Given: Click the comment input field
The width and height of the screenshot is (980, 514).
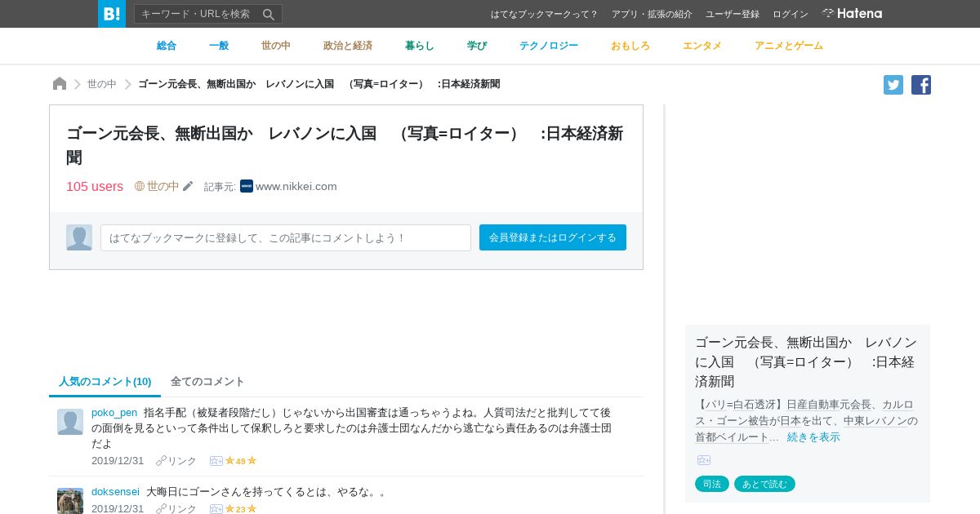Looking at the screenshot, I should [286, 237].
